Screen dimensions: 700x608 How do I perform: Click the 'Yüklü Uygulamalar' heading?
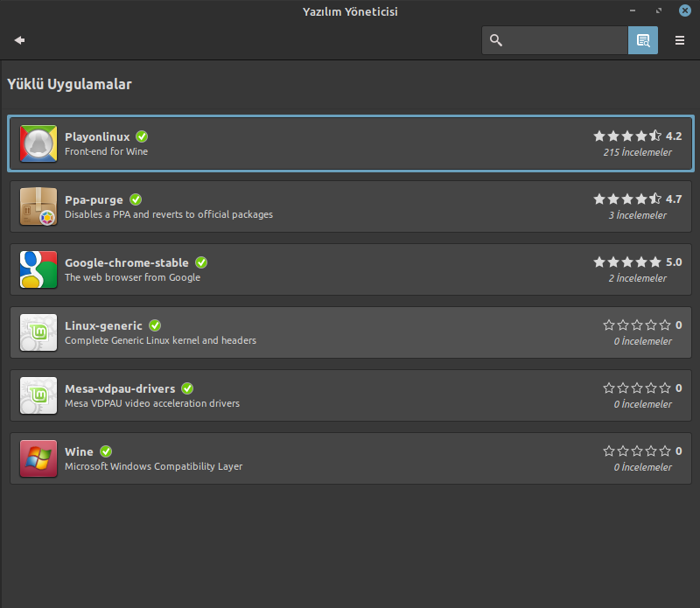click(x=70, y=84)
